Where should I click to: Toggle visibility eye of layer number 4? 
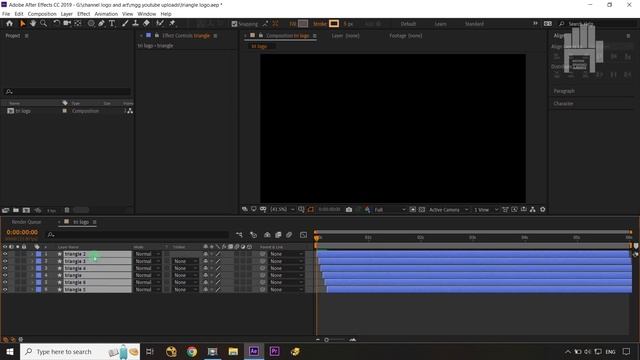[5, 276]
